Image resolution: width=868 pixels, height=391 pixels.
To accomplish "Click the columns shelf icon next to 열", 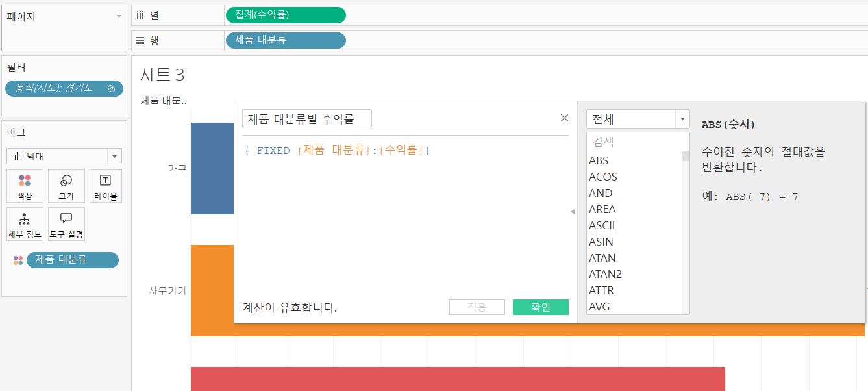I will [140, 15].
